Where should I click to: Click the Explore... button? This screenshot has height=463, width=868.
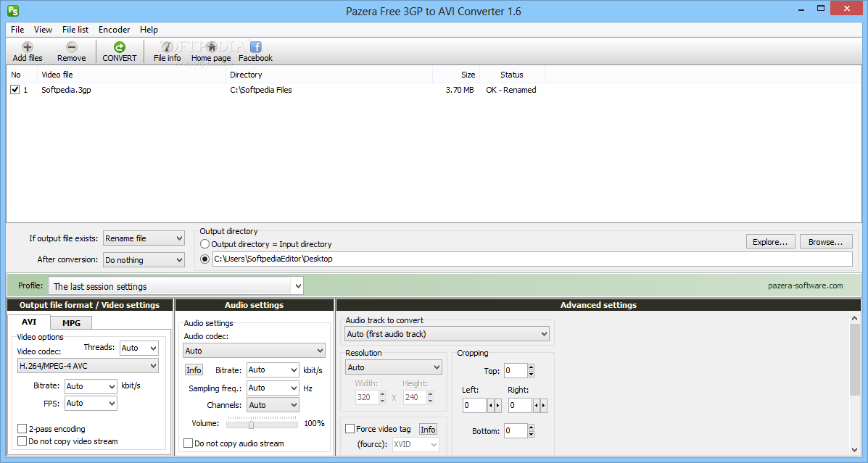tap(770, 242)
